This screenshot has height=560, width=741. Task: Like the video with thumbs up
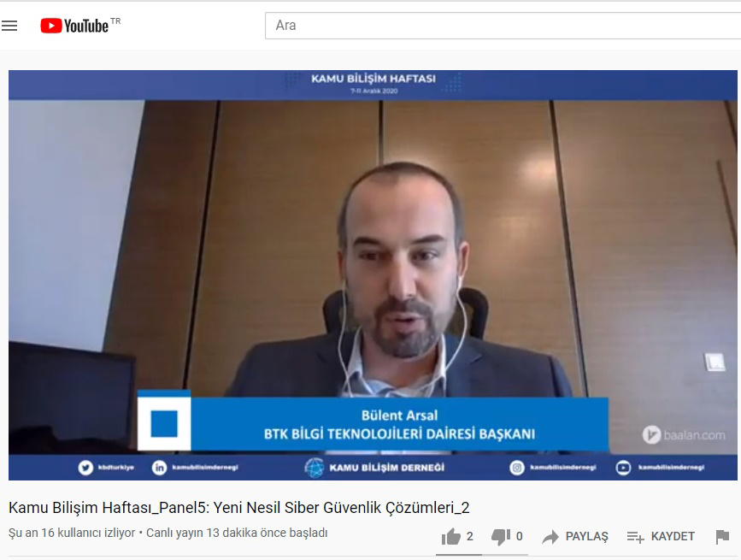[x=451, y=537]
